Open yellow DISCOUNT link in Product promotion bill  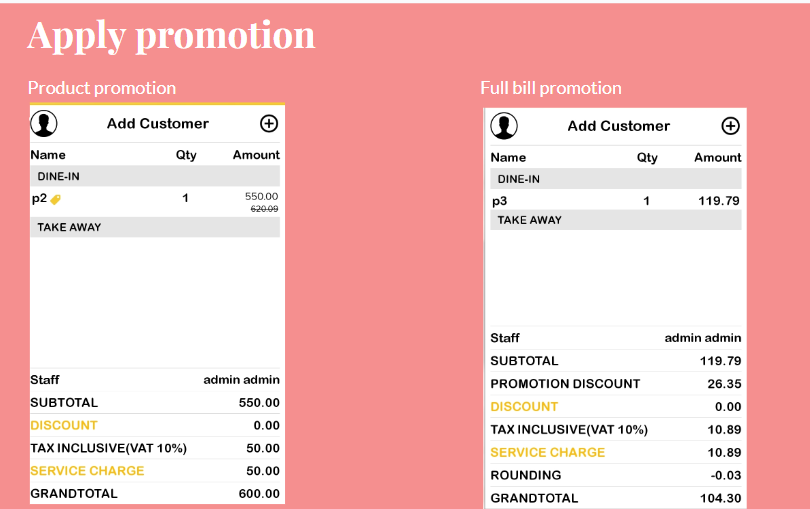point(64,425)
